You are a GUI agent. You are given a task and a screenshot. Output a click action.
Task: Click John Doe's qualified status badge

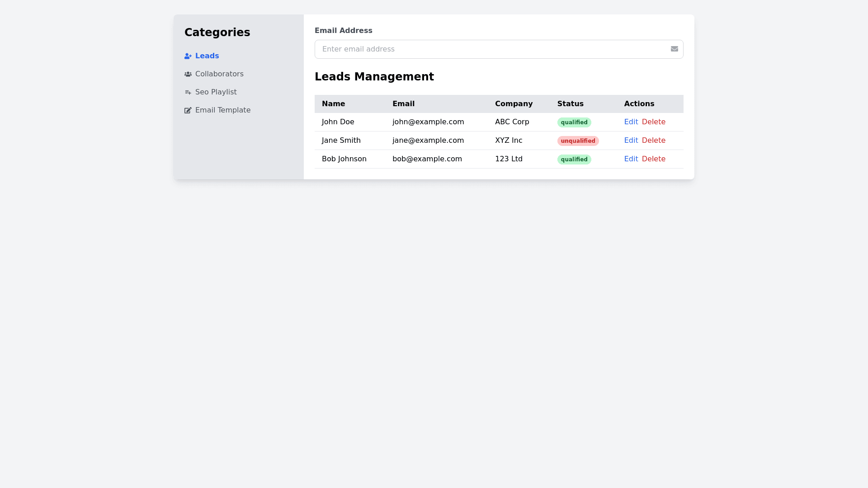(x=574, y=122)
